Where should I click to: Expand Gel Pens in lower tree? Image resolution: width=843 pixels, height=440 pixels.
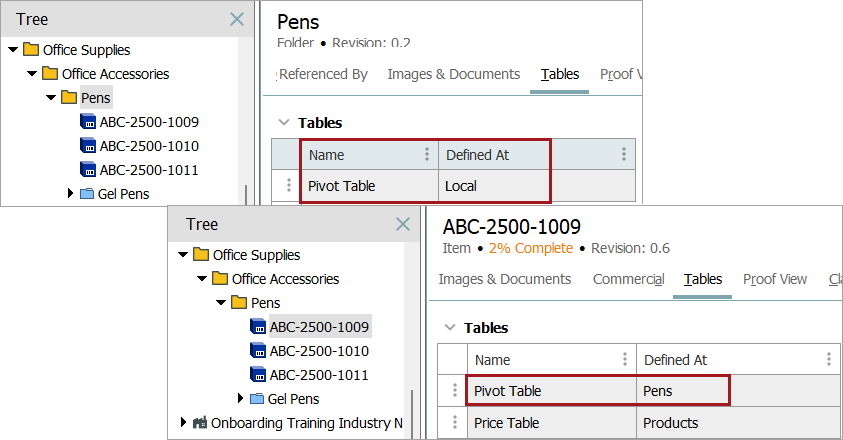click(x=240, y=398)
